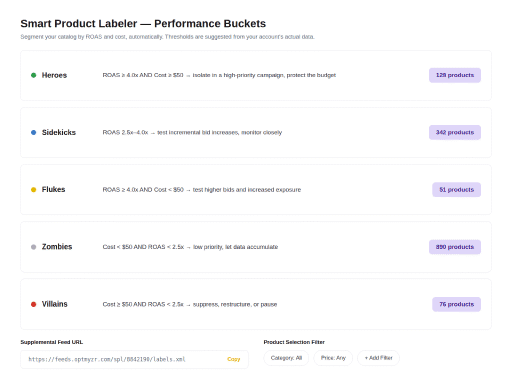Image resolution: width=512 pixels, height=384 pixels.
Task: Click the Smart Product Labeler page heading
Action: pyautogui.click(x=143, y=24)
